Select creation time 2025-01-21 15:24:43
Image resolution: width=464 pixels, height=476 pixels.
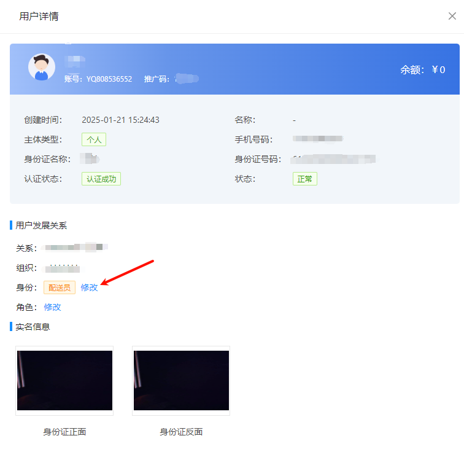pyautogui.click(x=120, y=120)
